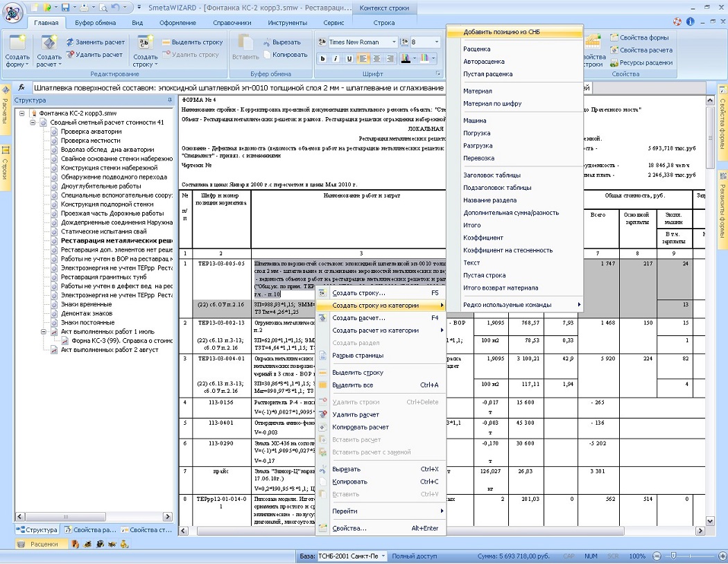Click the Undo arrow icon
This screenshot has height=564, width=728.
(116, 8)
